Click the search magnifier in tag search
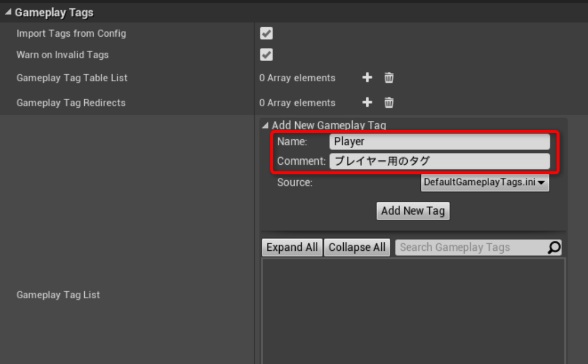This screenshot has width=588, height=364. [554, 247]
